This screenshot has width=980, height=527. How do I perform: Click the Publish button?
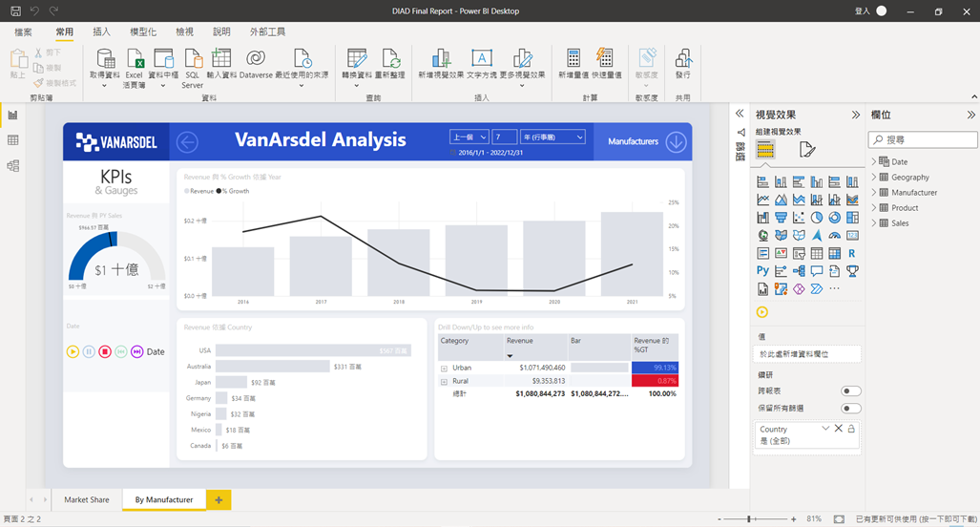[683, 64]
